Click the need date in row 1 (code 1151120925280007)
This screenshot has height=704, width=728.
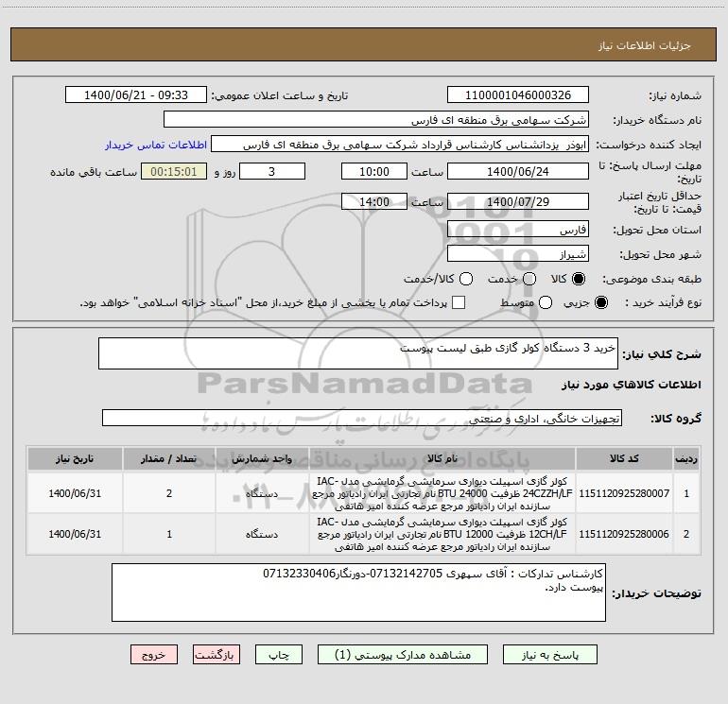pyautogui.click(x=75, y=493)
